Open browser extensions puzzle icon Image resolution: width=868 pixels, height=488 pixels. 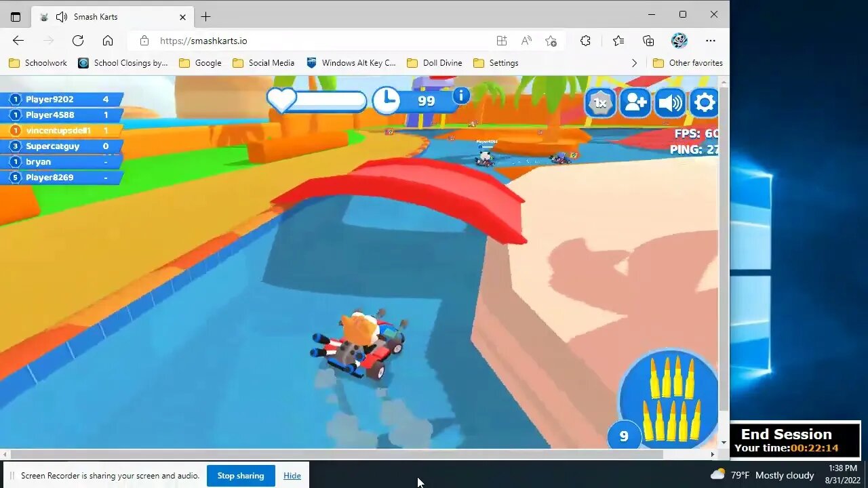586,41
